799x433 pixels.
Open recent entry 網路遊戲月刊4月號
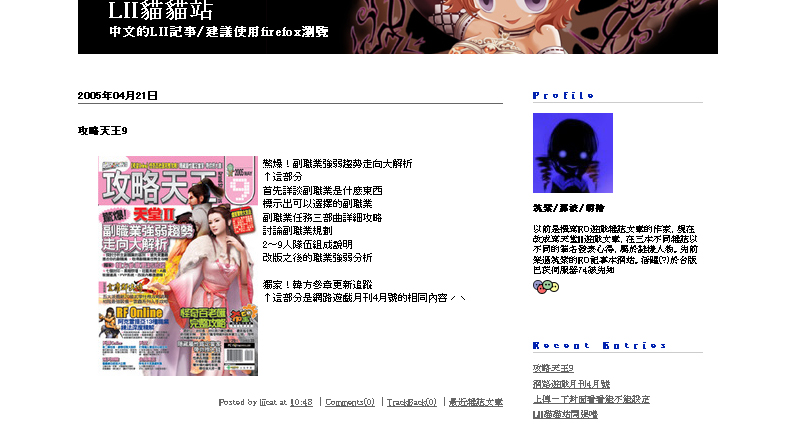pyautogui.click(x=571, y=384)
